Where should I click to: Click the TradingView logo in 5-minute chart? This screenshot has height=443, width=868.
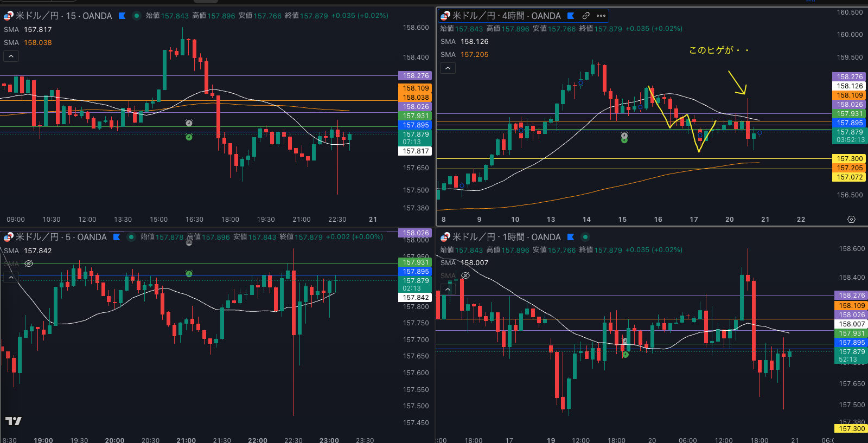[x=14, y=421]
